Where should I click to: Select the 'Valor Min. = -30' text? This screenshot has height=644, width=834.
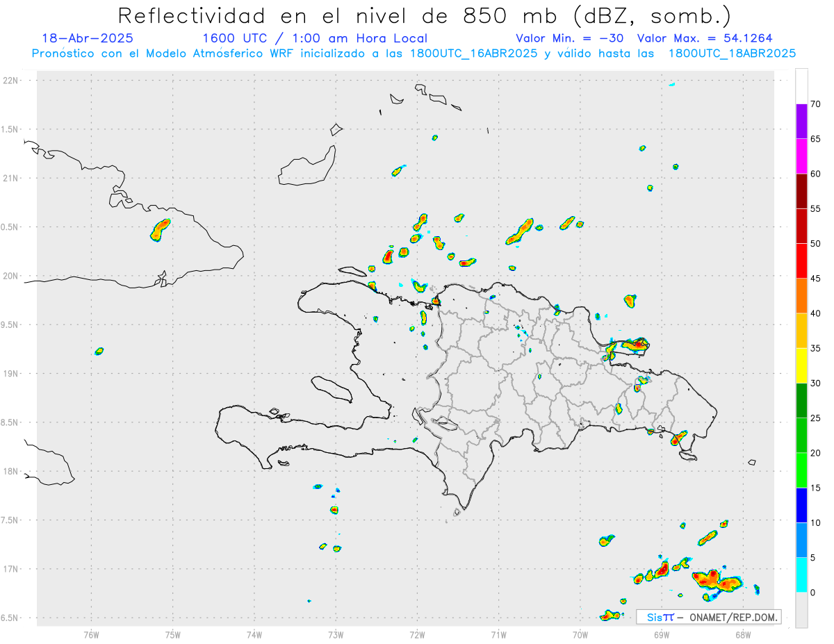[570, 39]
